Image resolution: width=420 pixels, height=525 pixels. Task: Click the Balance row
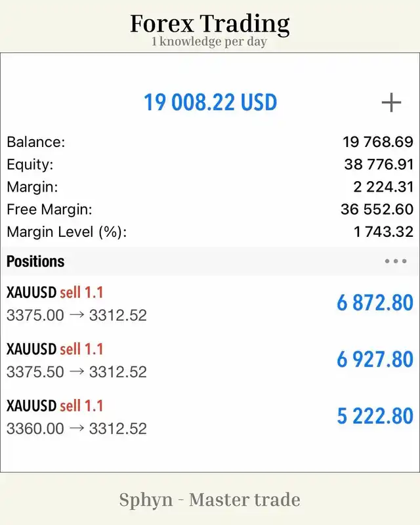pyautogui.click(x=210, y=142)
